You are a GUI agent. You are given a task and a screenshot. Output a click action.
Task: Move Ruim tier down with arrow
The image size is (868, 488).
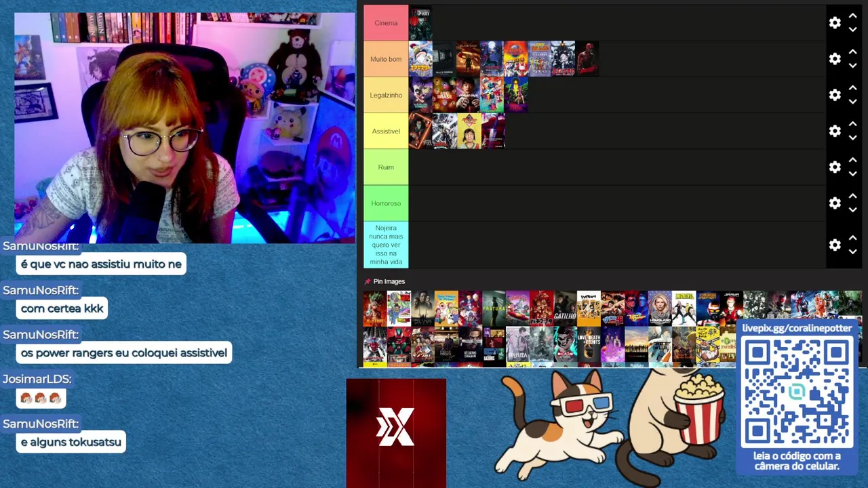click(853, 174)
